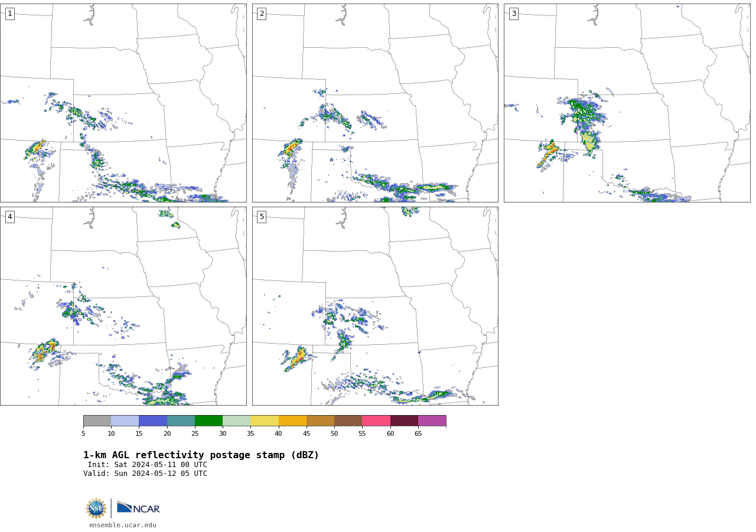This screenshot has width=756, height=532.
Task: Click the brown 50-55 dBZ swatch
Action: 348,420
